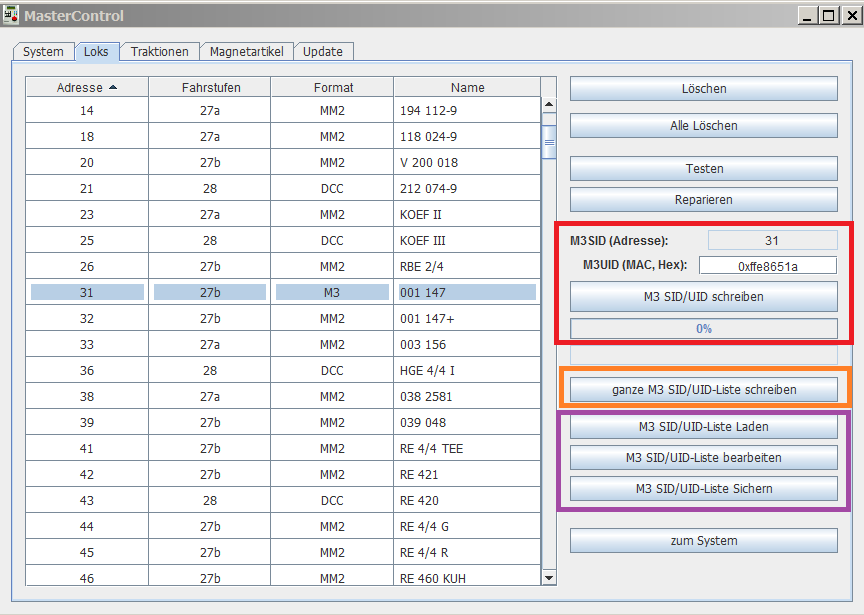Click M3 SID/UID-Liste Laden button
Screen dimensions: 864x615
703,427
